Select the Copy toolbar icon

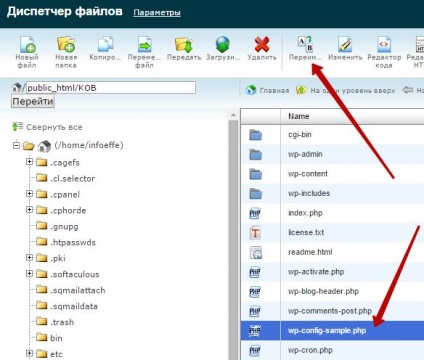coord(105,44)
